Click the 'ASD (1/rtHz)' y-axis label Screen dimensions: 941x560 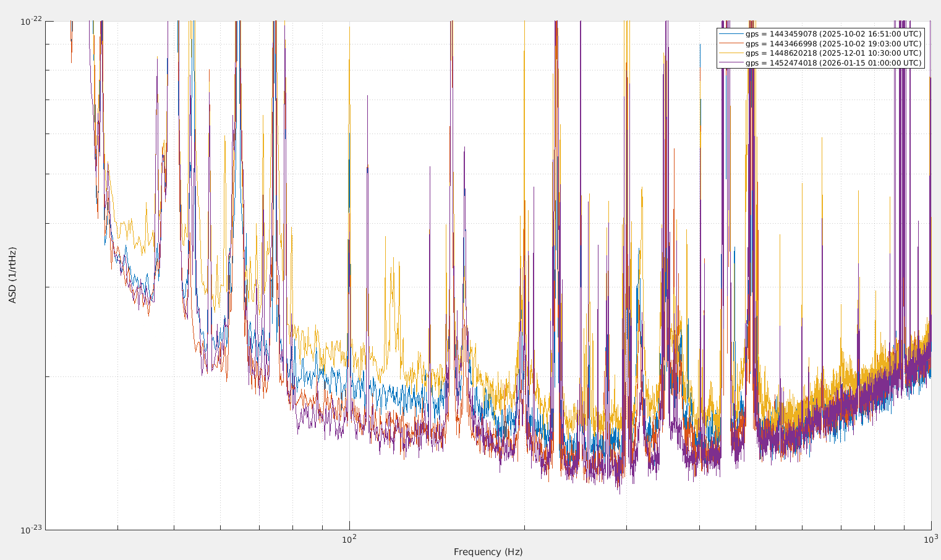click(12, 275)
